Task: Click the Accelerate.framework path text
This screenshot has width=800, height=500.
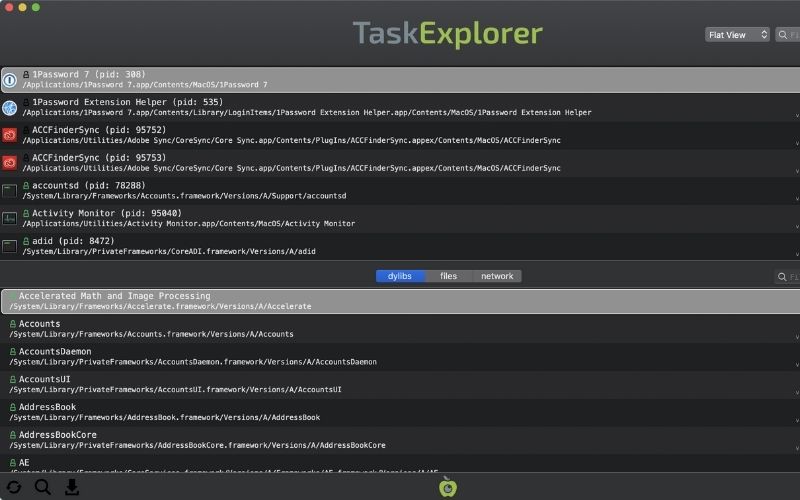Action: (x=160, y=307)
